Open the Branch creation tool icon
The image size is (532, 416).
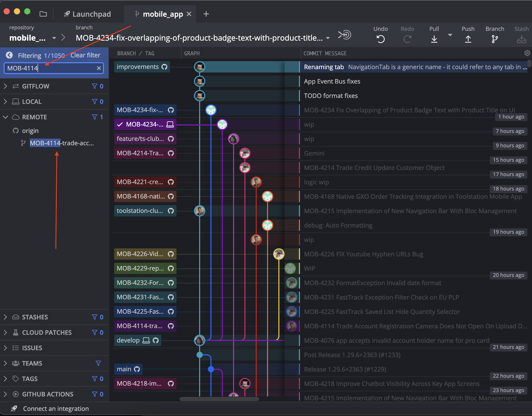494,39
